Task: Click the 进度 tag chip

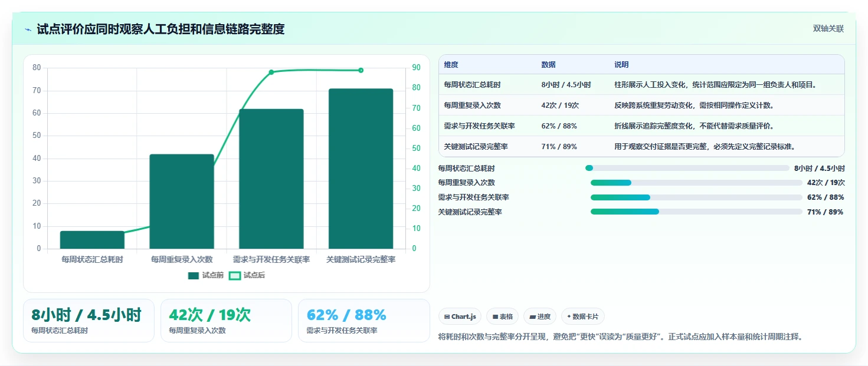Action: coord(541,316)
